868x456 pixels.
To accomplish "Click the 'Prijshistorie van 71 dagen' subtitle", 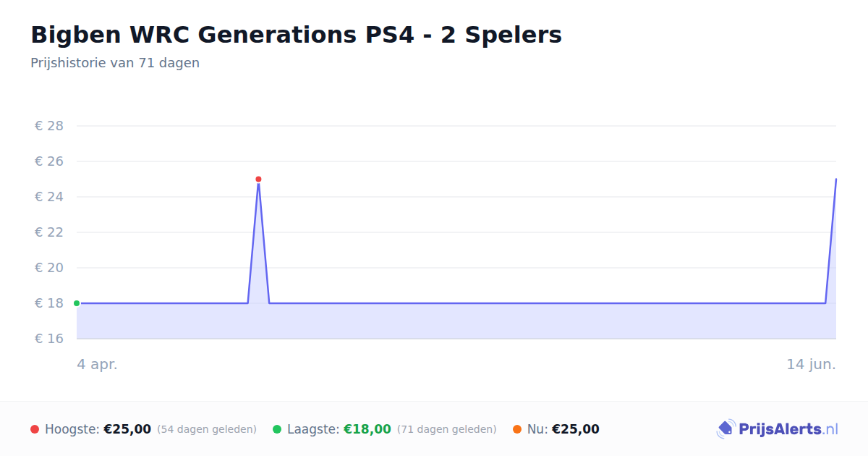I will (115, 63).
